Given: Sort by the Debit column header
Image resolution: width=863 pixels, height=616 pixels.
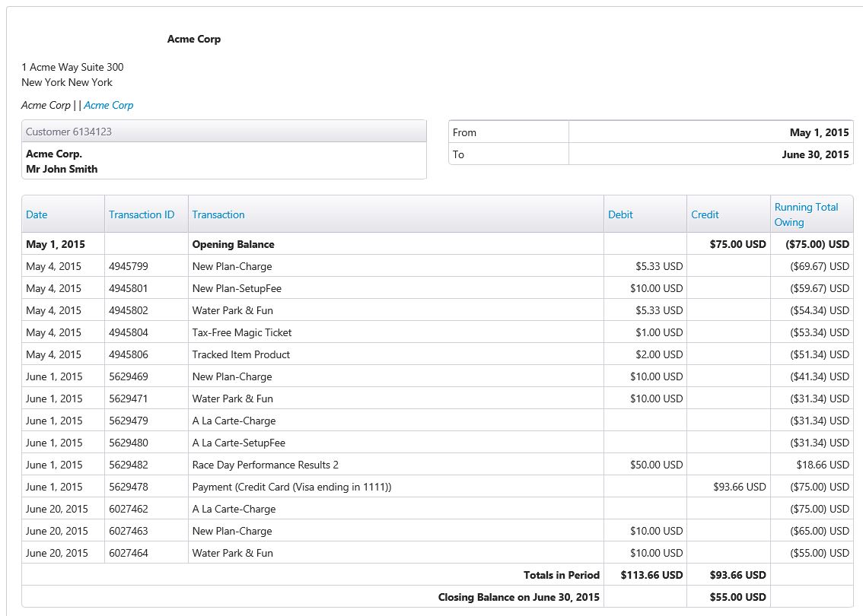Looking at the screenshot, I should (x=620, y=214).
